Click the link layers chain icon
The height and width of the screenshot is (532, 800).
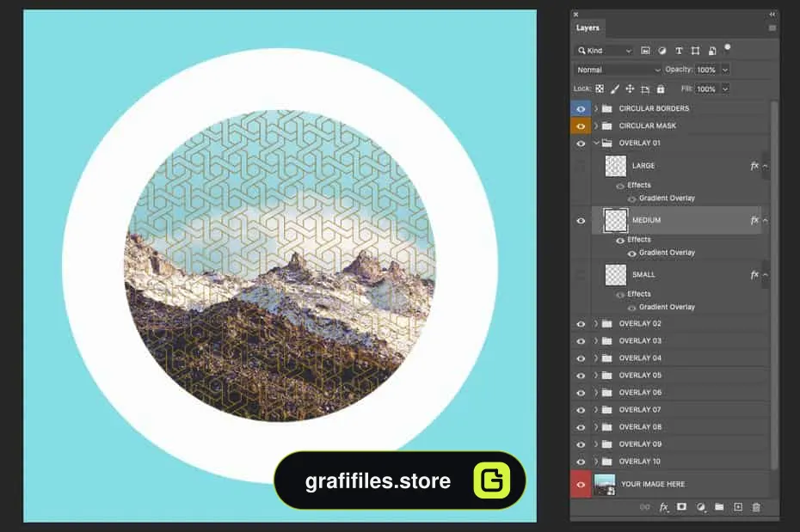(645, 507)
